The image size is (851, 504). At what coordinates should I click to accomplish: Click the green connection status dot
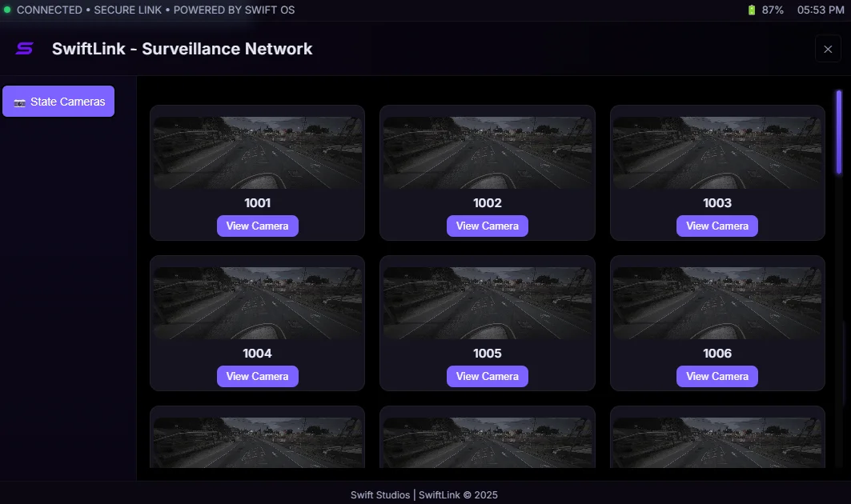tap(7, 10)
